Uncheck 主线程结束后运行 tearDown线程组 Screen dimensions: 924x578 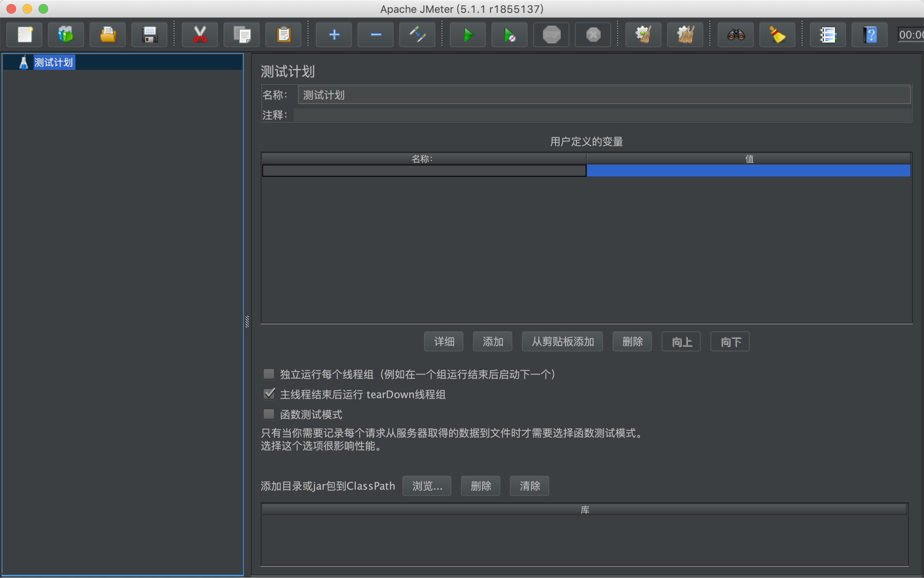(269, 394)
